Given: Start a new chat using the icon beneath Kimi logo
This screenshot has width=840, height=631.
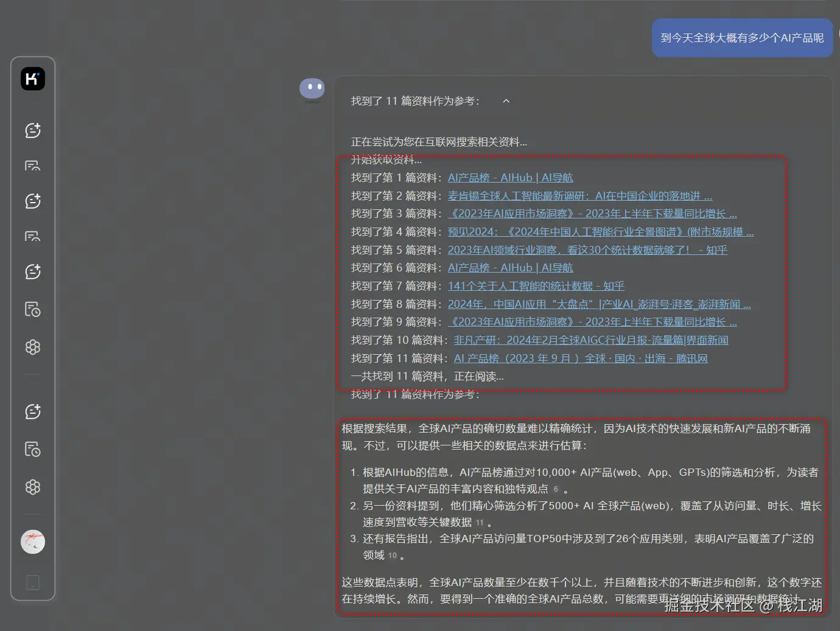Looking at the screenshot, I should point(33,130).
